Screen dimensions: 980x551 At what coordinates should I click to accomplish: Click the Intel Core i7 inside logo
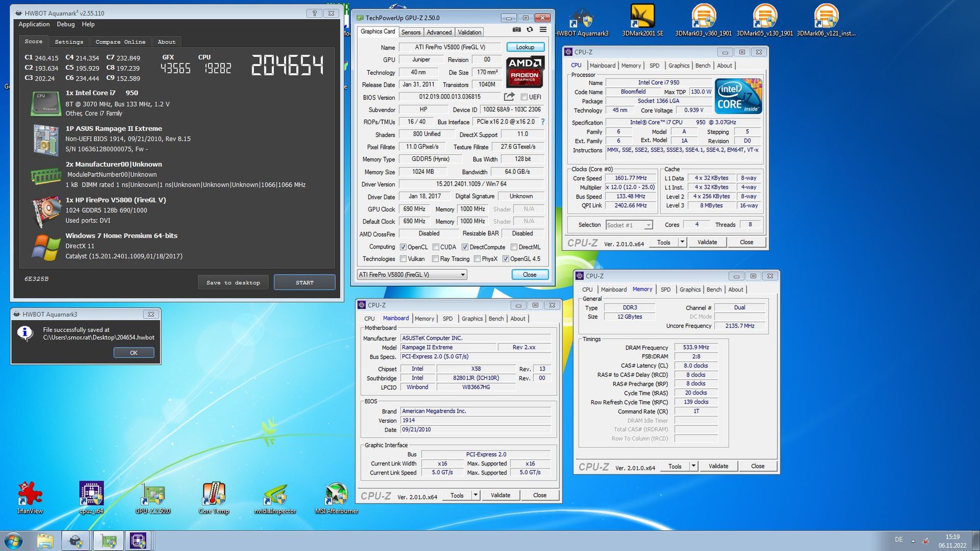[738, 96]
